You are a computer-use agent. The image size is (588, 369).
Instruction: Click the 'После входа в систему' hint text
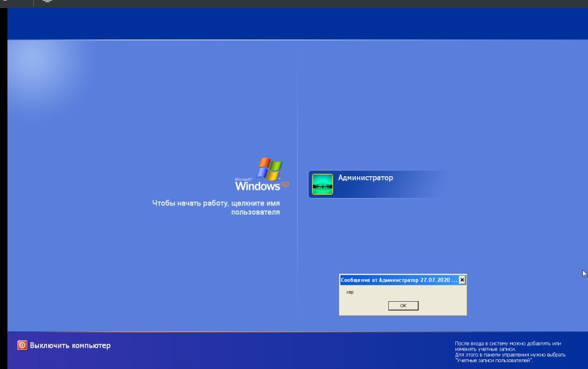tap(510, 352)
